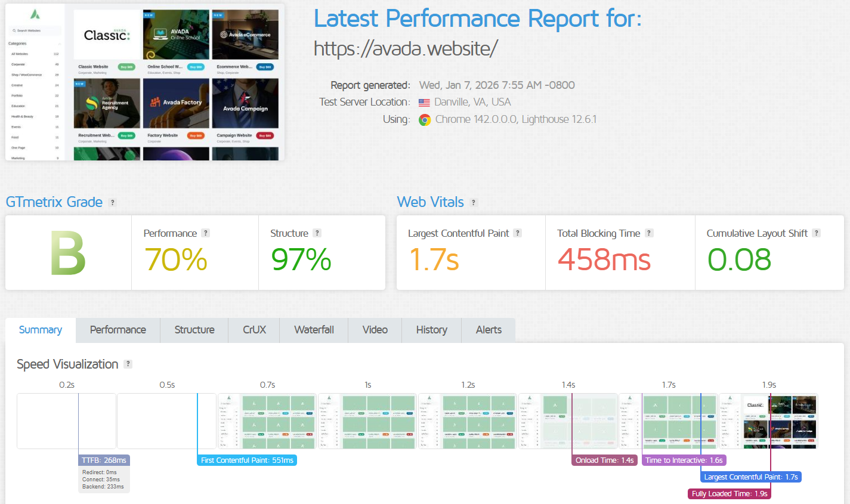Click the US flag icon by Danville
850x504 pixels.
(424, 103)
